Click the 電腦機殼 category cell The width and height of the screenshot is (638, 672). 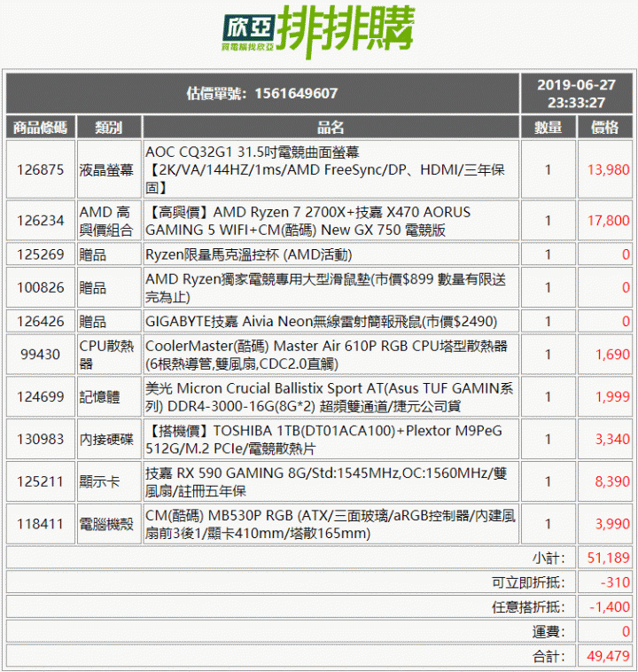pos(109,524)
